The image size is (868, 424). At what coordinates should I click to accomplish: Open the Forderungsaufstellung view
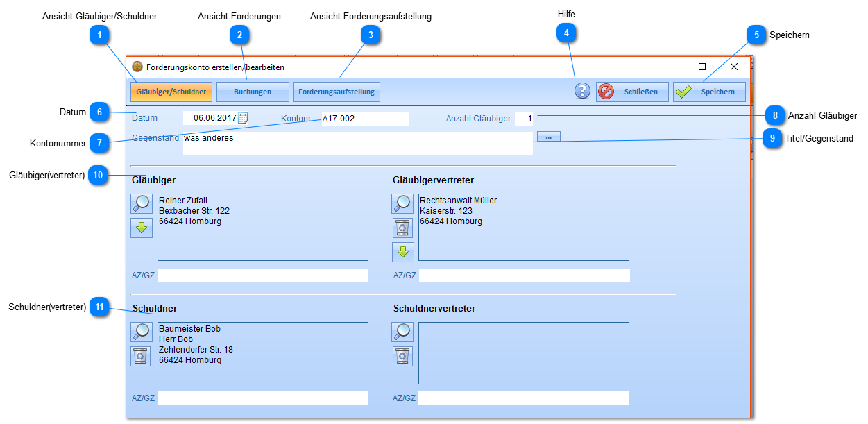click(337, 92)
